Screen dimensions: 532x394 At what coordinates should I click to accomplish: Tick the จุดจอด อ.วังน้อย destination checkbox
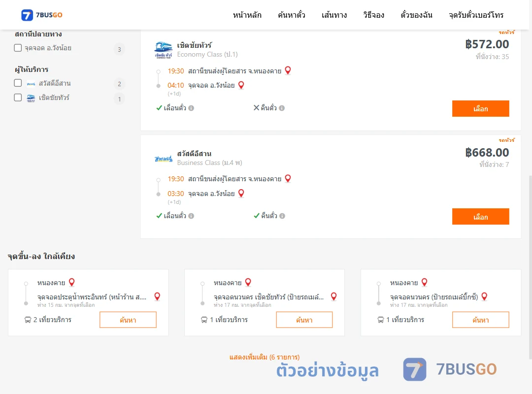(x=18, y=48)
